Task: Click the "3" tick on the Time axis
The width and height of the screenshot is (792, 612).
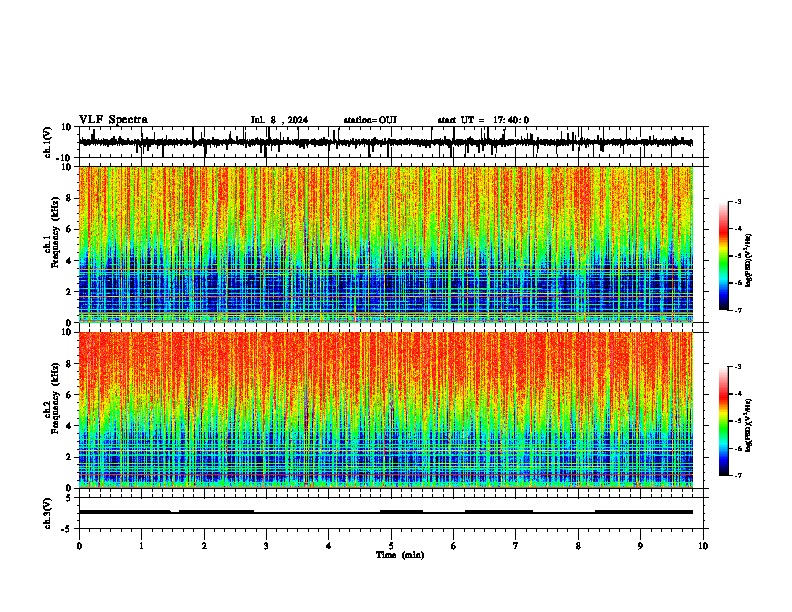Action: (x=266, y=546)
